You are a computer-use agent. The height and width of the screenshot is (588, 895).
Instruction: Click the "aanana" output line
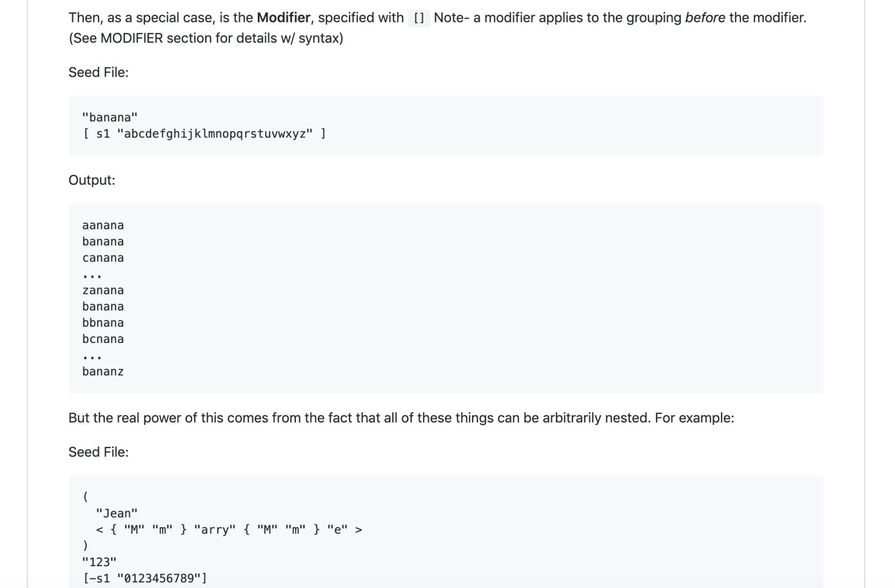coord(103,225)
